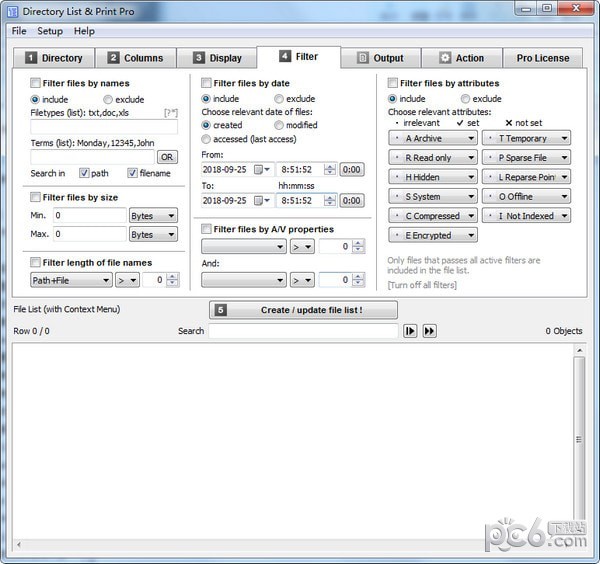This screenshot has width=600, height=564.
Task: Open the A Archive attribute dropdown
Action: point(433,138)
